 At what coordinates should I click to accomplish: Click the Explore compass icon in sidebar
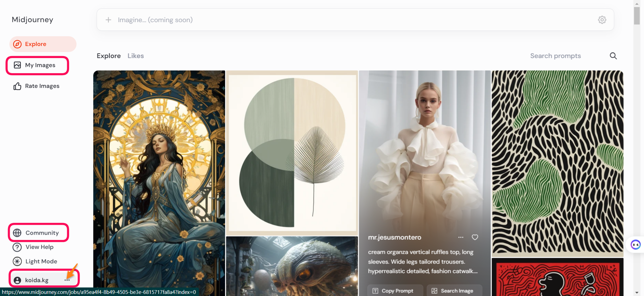pos(17,44)
